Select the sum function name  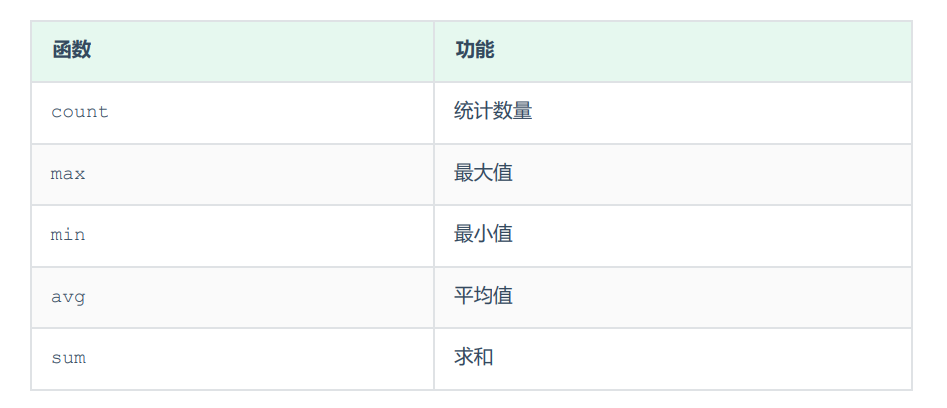pyautogui.click(x=68, y=358)
